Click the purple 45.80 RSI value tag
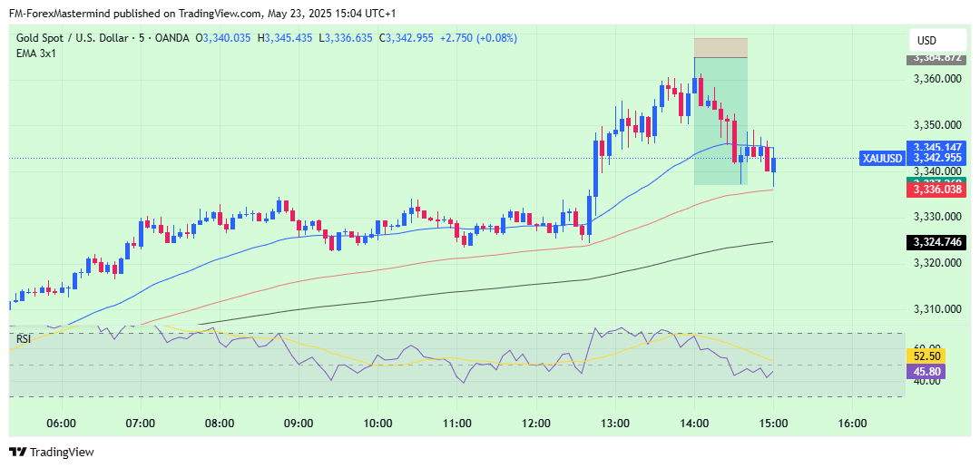The height and width of the screenshot is (468, 980). (x=925, y=372)
